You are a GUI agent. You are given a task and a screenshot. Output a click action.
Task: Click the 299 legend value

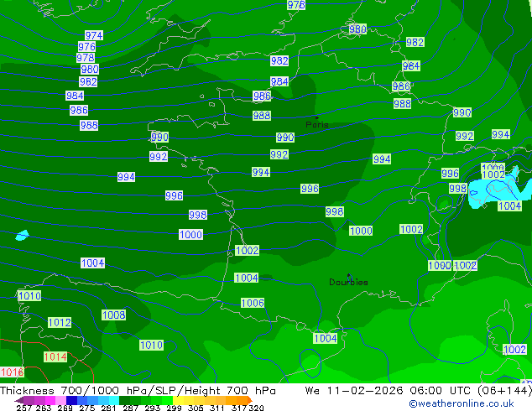(x=174, y=408)
